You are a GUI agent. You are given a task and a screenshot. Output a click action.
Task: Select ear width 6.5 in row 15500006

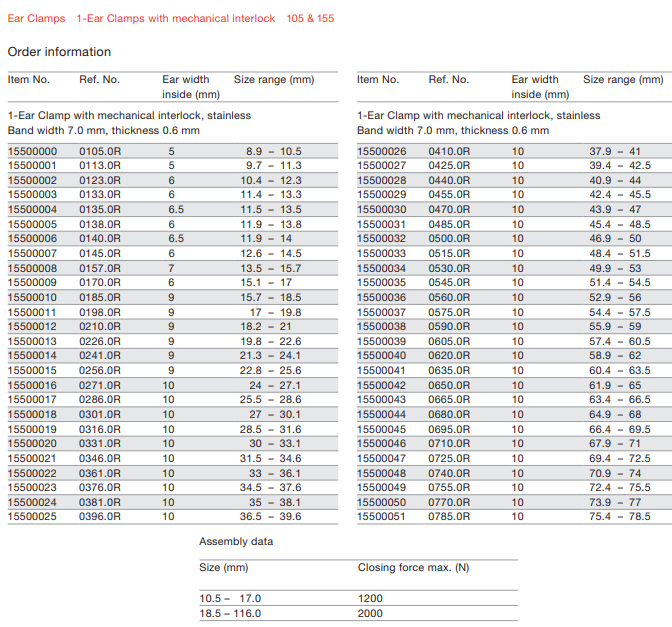pos(176,238)
